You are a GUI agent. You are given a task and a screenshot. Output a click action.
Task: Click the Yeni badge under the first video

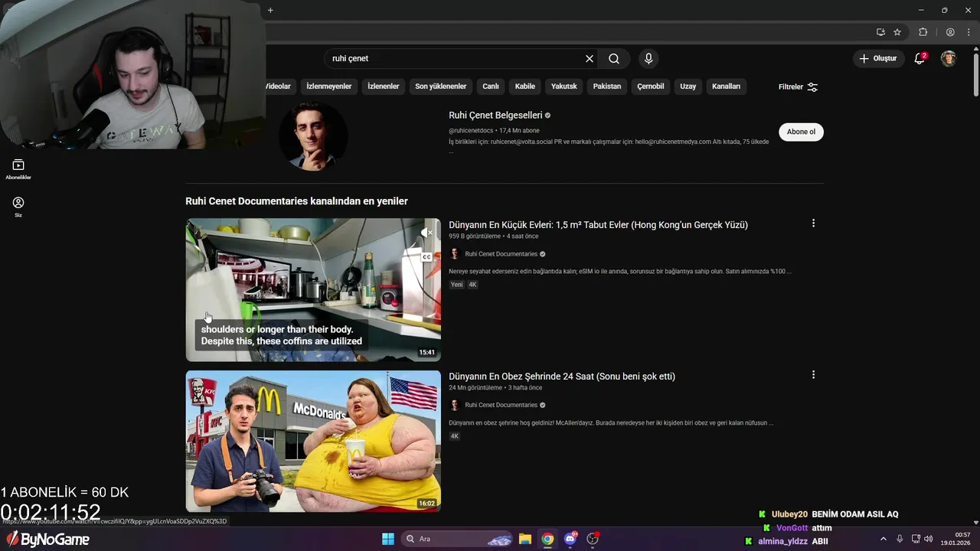point(456,285)
